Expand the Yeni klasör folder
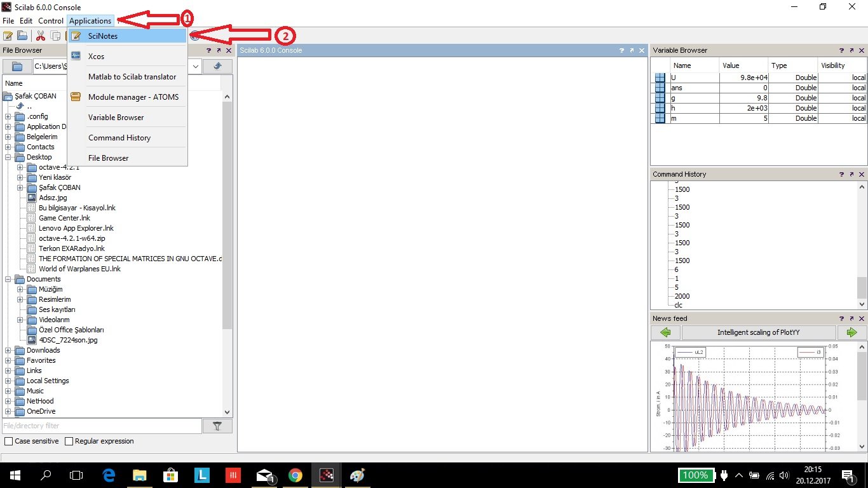The image size is (868, 488). (20, 177)
